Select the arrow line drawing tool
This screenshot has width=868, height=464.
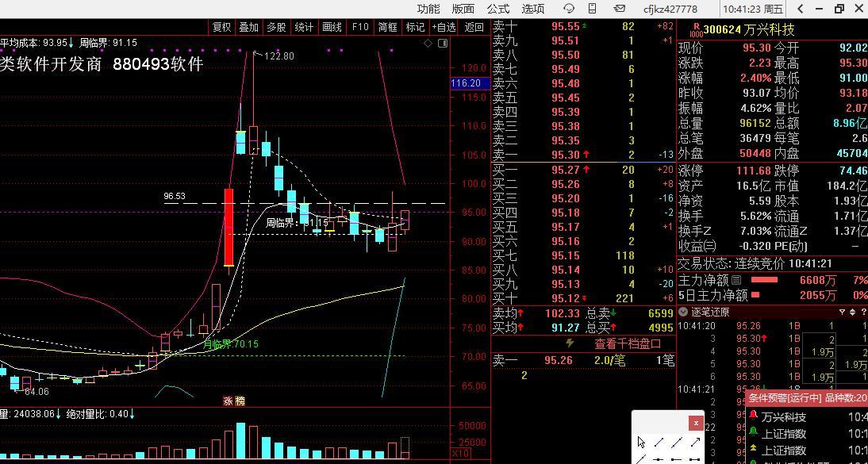pyautogui.click(x=695, y=442)
